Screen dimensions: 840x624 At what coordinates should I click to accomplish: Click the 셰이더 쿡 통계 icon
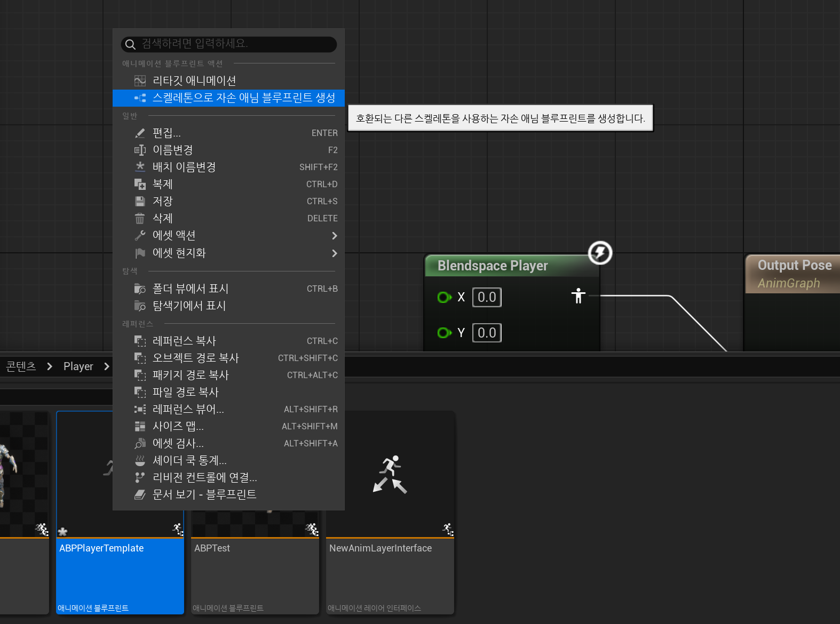140,460
